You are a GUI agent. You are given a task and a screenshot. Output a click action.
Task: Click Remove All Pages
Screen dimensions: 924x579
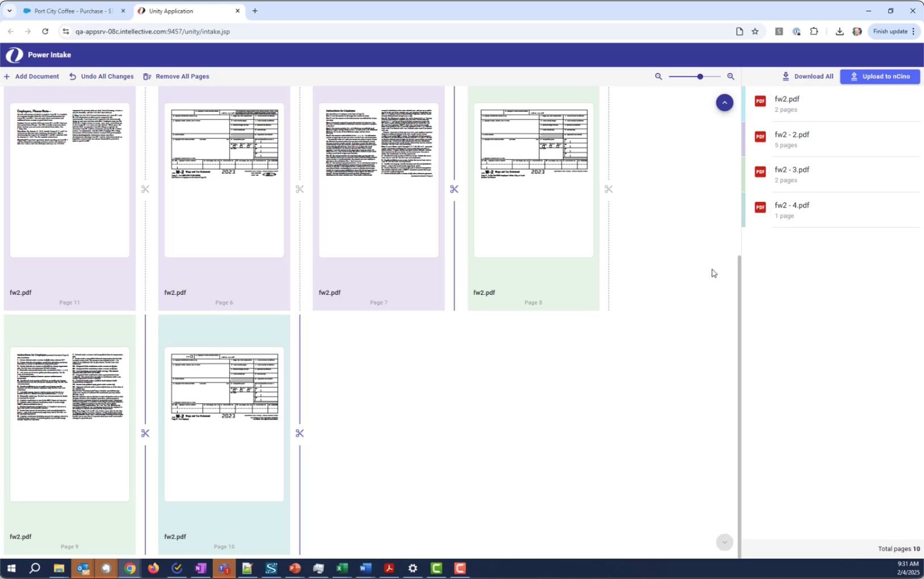point(176,77)
